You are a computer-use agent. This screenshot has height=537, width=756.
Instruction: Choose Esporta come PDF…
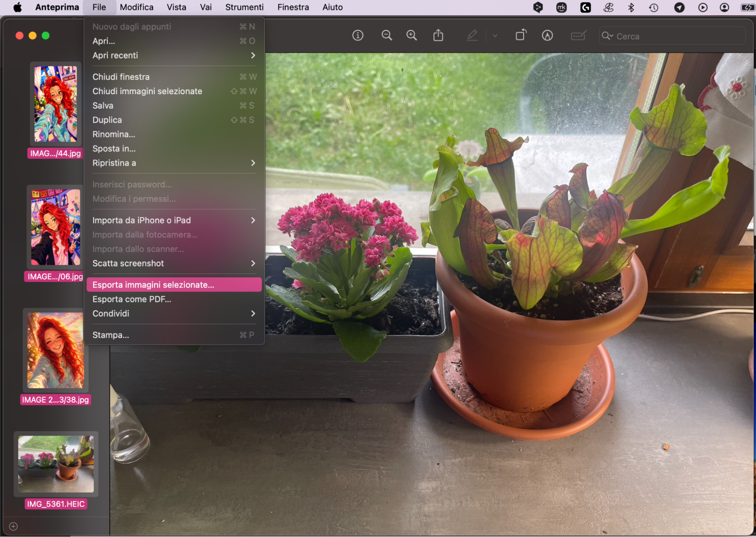pos(174,299)
